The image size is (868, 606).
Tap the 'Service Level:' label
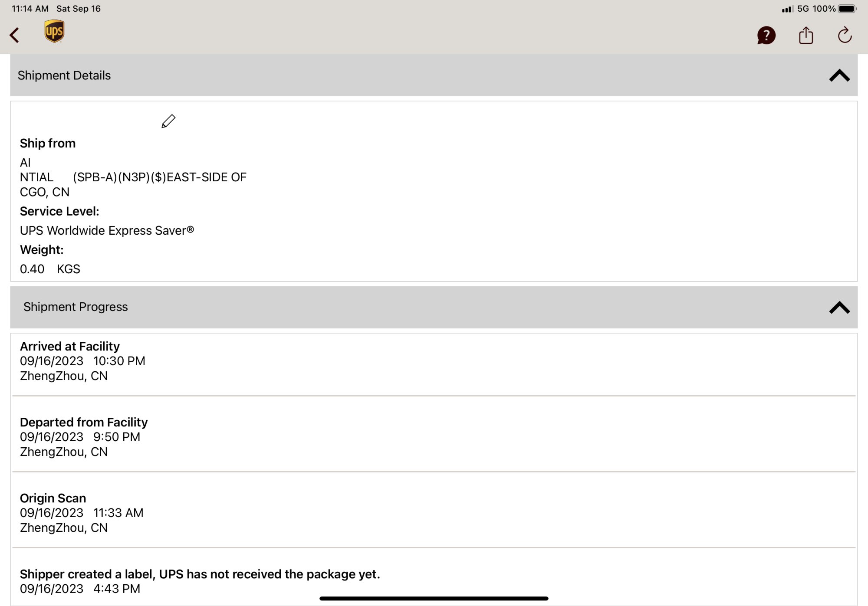[59, 211]
